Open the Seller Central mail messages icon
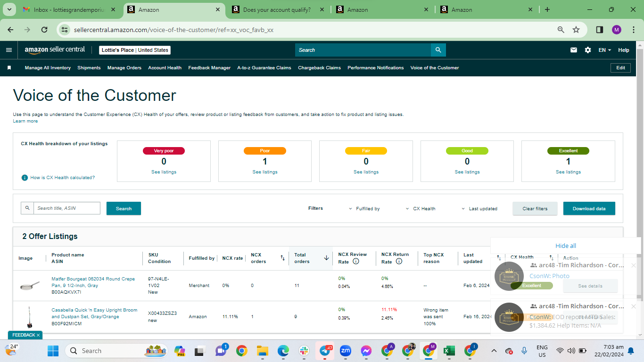This screenshot has width=644, height=362. [574, 50]
